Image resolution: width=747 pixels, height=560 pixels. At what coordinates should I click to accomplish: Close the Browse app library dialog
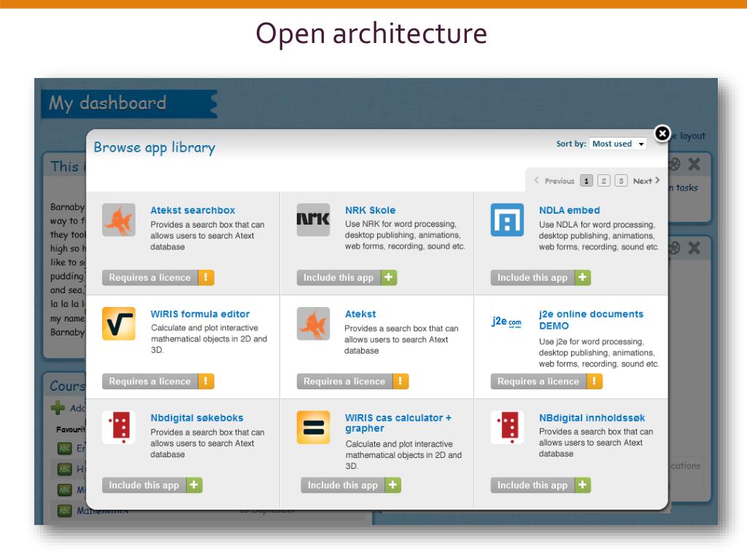click(662, 133)
